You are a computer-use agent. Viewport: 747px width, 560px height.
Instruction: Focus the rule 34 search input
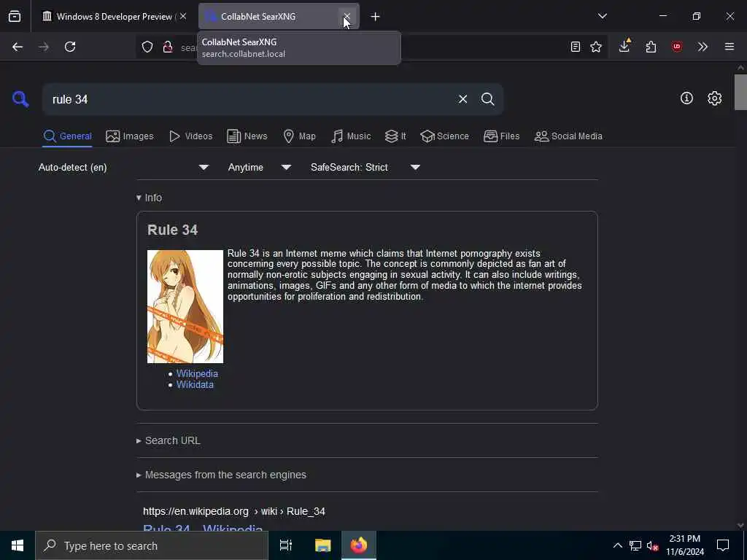250,99
